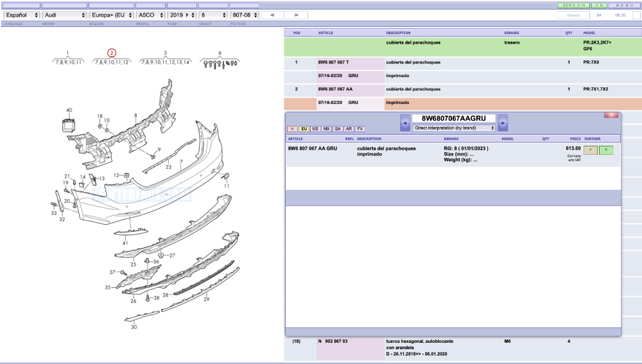Open the MENU button

625,5
